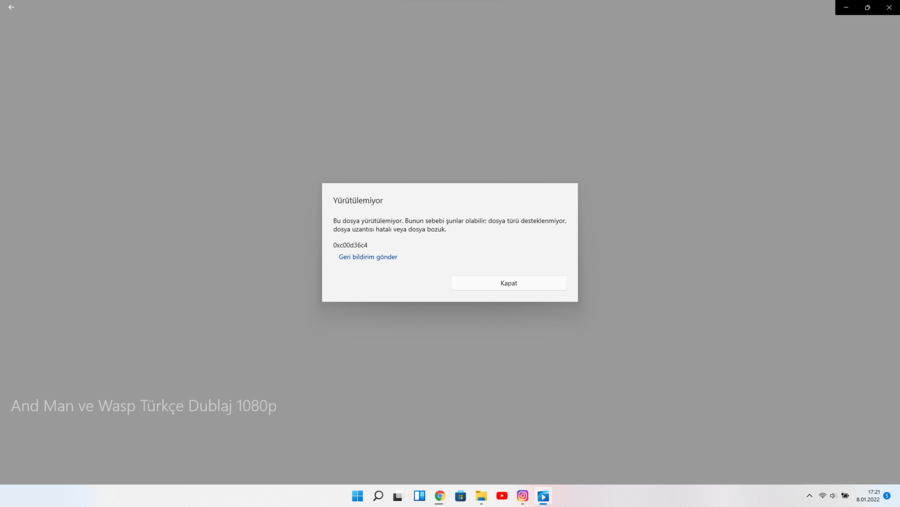Close the video player window

(889, 7)
